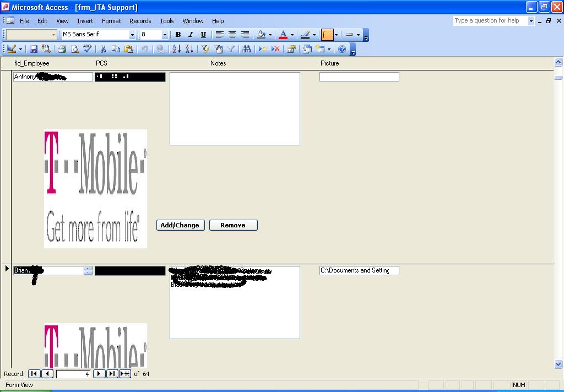Run the ABC spelling check
The height and width of the screenshot is (392, 564).
click(x=87, y=49)
